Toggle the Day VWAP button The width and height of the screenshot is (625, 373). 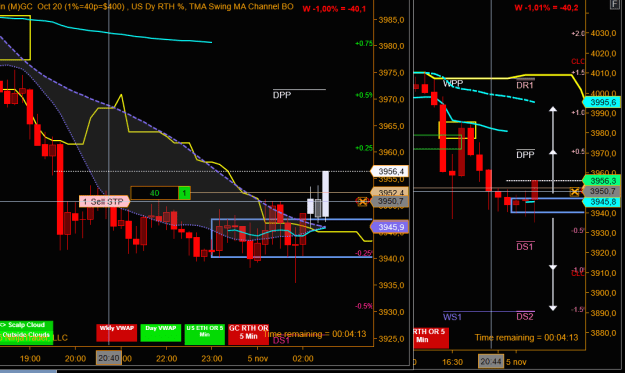(161, 333)
